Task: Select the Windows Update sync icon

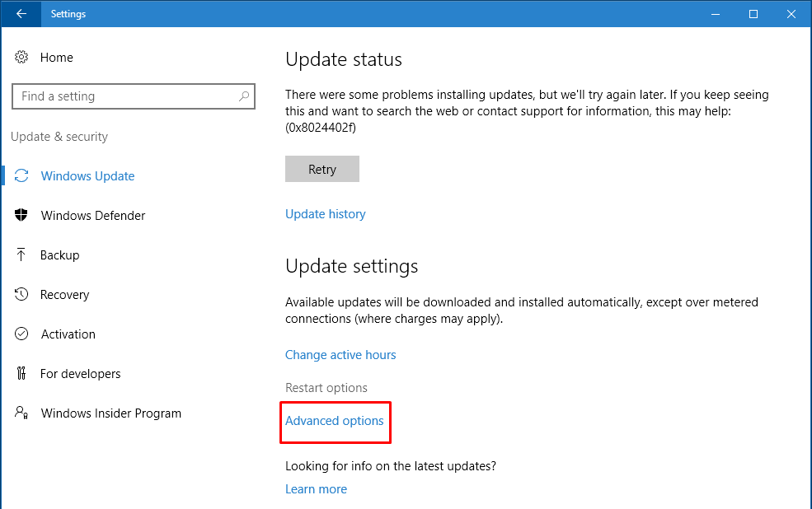Action: pyautogui.click(x=21, y=175)
